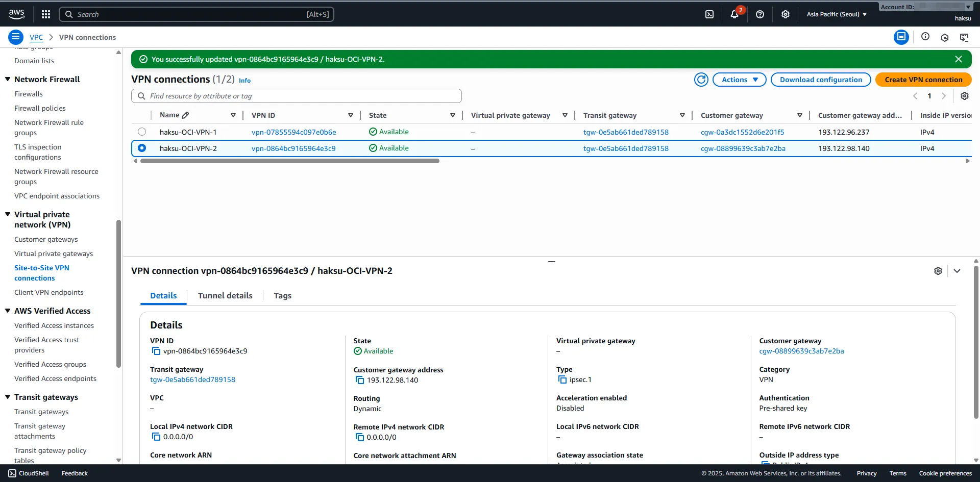The width and height of the screenshot is (980, 482).
Task: Click Create VPN connection button
Action: 923,80
